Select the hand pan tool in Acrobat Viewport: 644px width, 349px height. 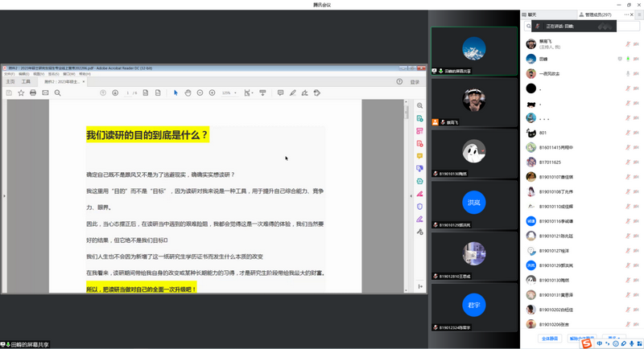pyautogui.click(x=188, y=93)
